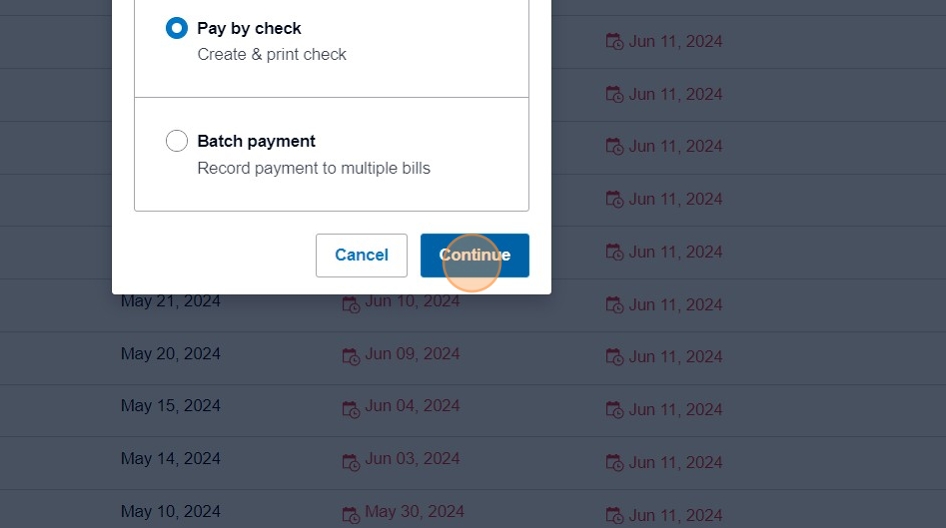Click the Jun 10, 2024 due date text
Viewport: 946px width, 528px height.
(x=412, y=301)
